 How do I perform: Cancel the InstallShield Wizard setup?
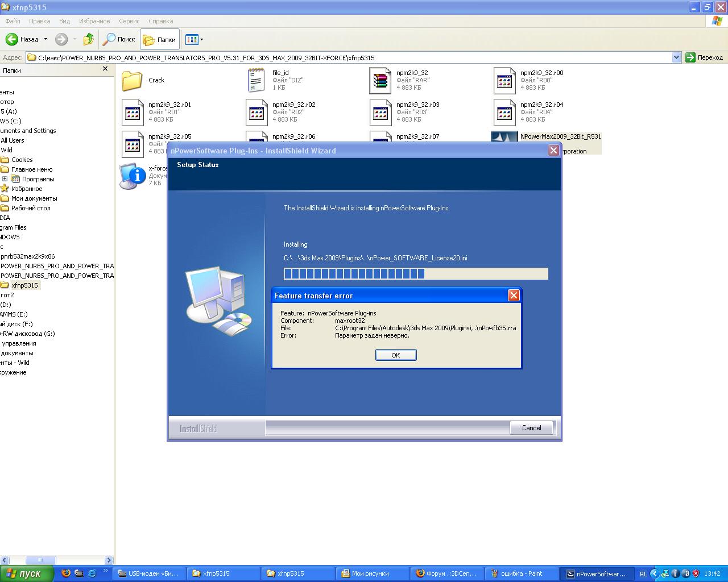[531, 428]
